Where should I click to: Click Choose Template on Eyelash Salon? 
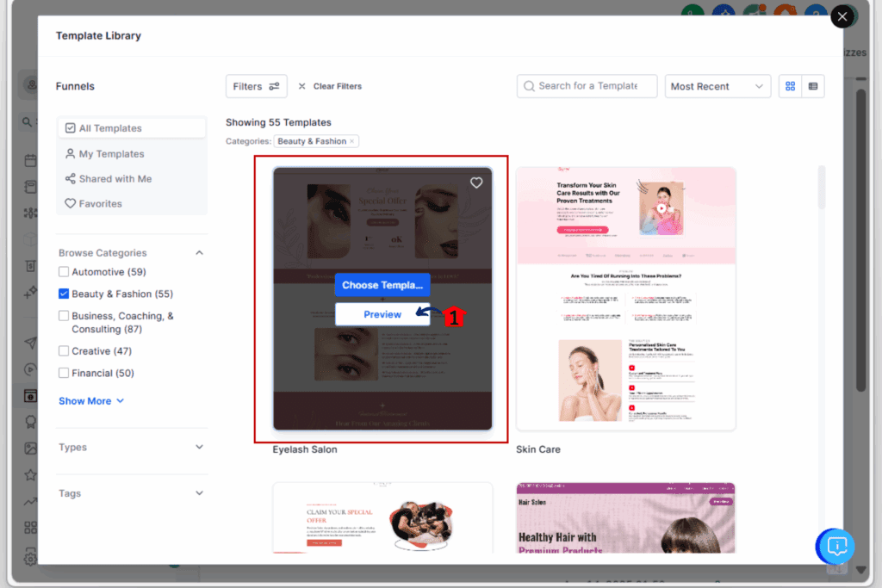(x=382, y=285)
